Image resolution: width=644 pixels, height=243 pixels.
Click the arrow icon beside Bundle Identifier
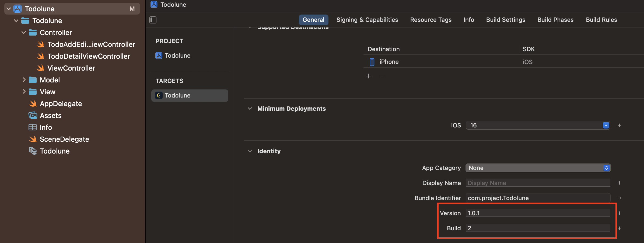(619, 198)
